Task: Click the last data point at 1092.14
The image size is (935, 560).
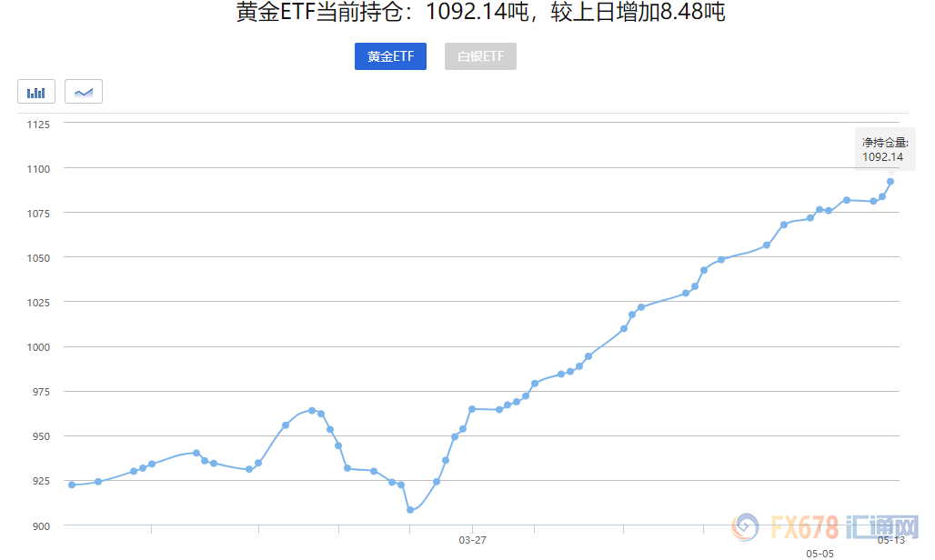Action: coord(890,182)
